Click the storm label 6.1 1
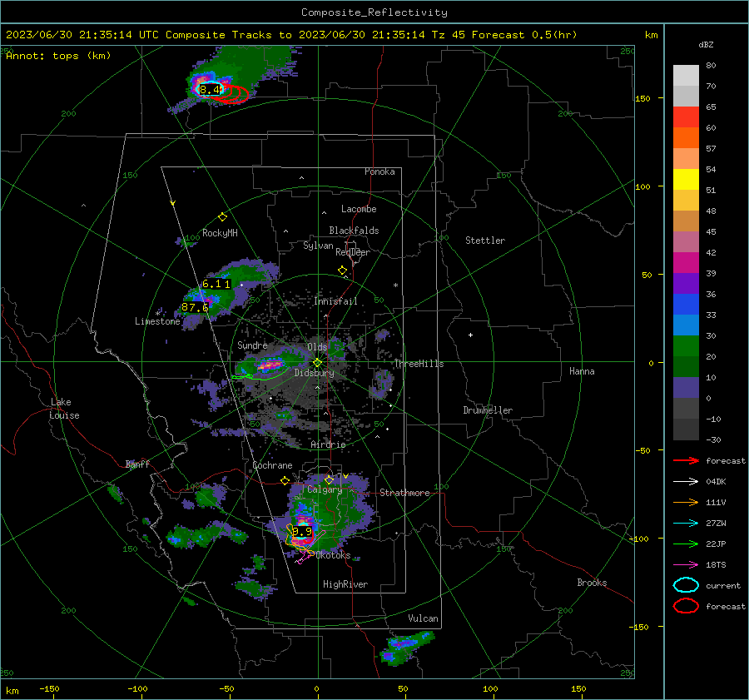749x700 pixels. coord(216,284)
